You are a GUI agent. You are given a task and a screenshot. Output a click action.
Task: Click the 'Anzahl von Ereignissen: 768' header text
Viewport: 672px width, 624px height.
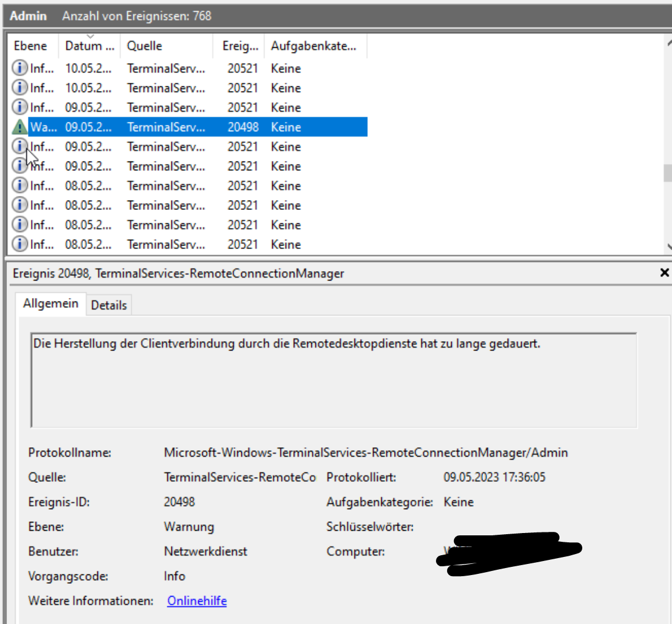[x=137, y=16]
